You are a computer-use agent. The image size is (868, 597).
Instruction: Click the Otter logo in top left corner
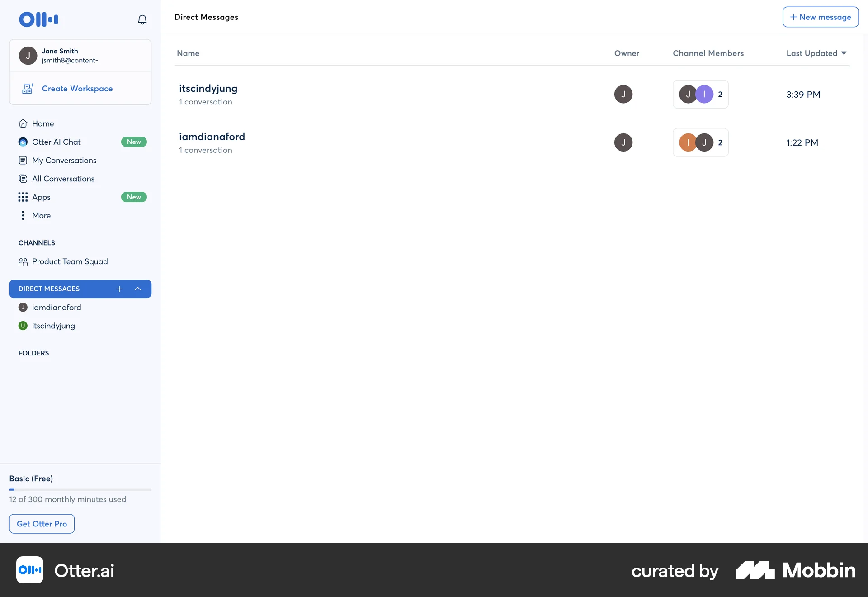tap(38, 19)
